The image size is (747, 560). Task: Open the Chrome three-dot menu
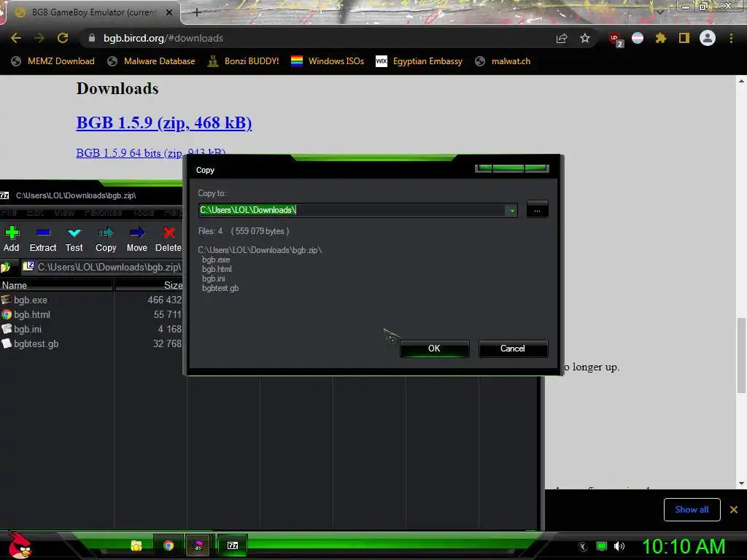[x=731, y=38]
